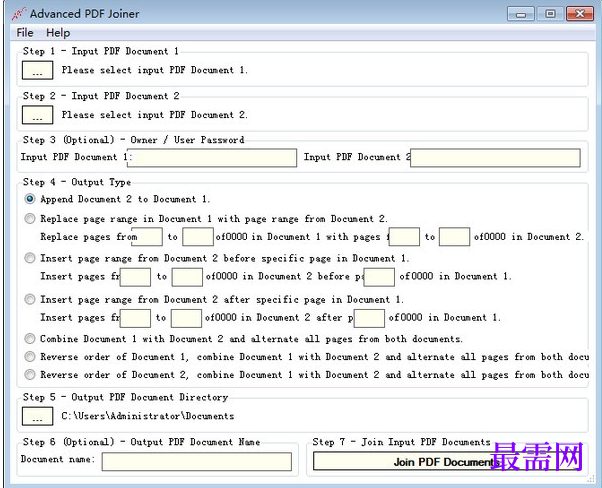Click 'after page' number field in Document 1
Screen dimensions: 602x488
369,318
